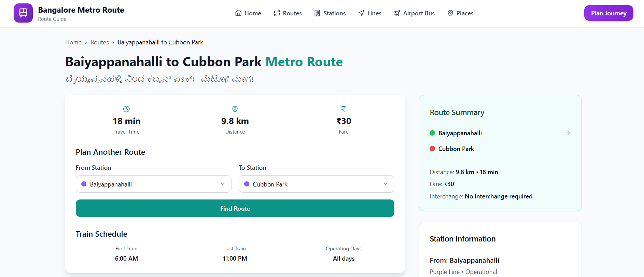Click the Find Route button
The width and height of the screenshot is (644, 277).
(235, 208)
